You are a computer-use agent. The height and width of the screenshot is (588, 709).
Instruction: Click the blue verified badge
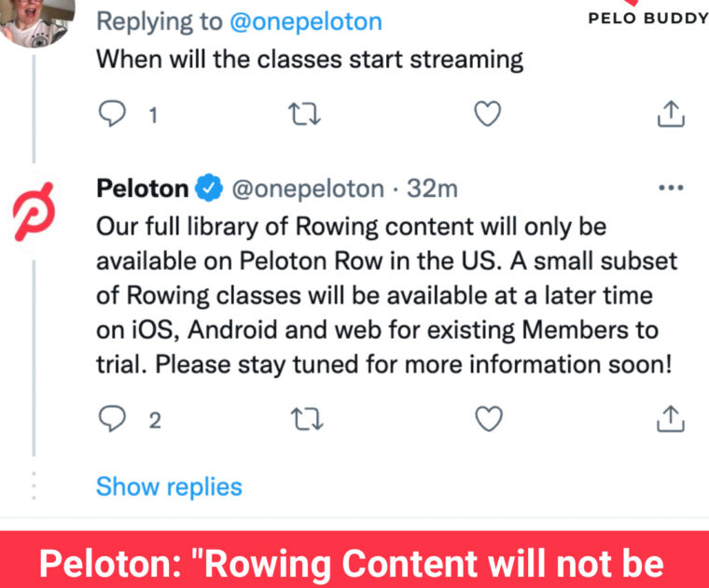click(x=209, y=189)
